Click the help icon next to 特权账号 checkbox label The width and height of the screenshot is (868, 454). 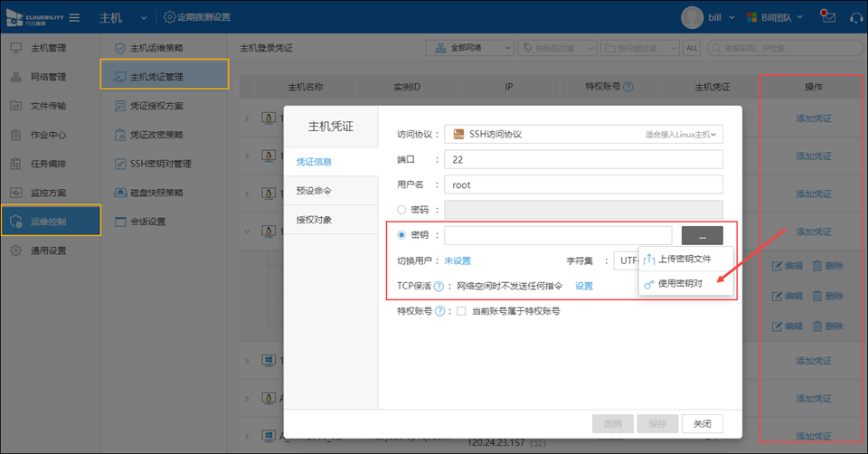pos(440,311)
